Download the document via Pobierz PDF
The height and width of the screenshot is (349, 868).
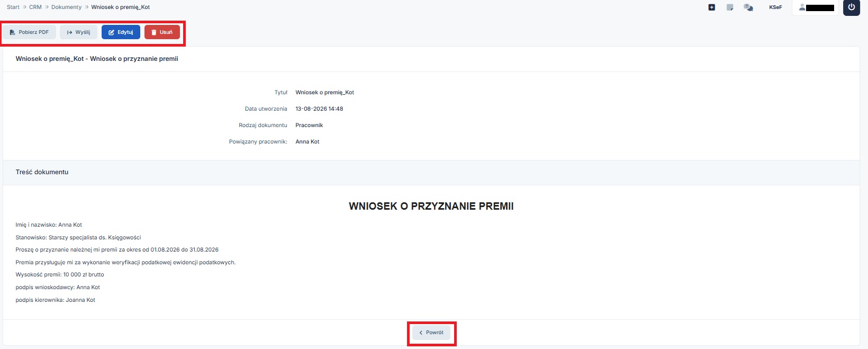pos(30,32)
